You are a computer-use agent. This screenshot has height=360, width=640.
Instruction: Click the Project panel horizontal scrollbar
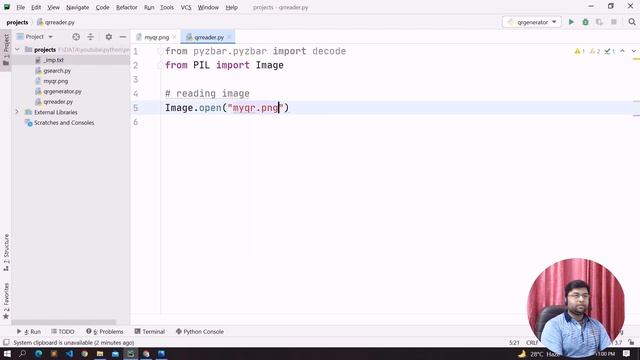click(64, 322)
